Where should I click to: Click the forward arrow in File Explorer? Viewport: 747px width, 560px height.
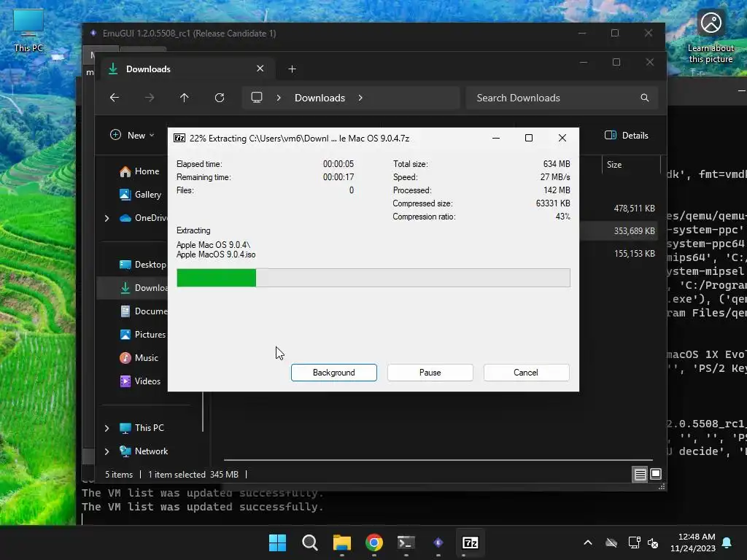149,98
